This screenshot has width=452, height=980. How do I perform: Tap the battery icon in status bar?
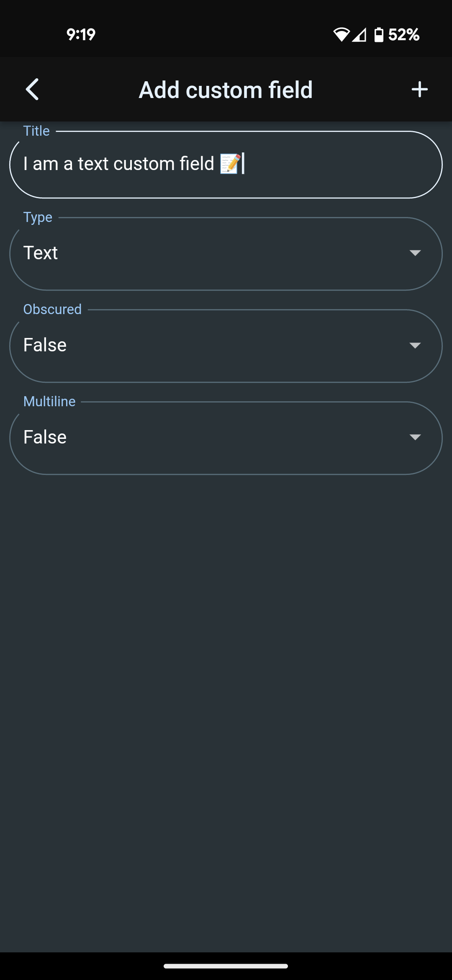[379, 35]
